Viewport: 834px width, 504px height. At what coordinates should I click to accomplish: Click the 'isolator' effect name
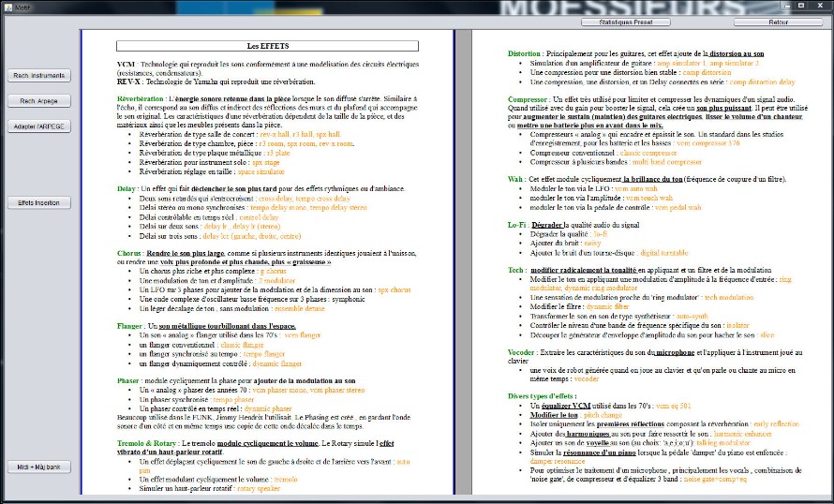click(737, 325)
